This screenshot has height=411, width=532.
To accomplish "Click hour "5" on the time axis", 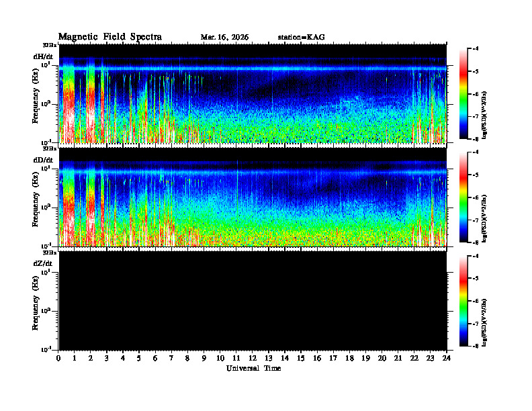I will point(139,359).
